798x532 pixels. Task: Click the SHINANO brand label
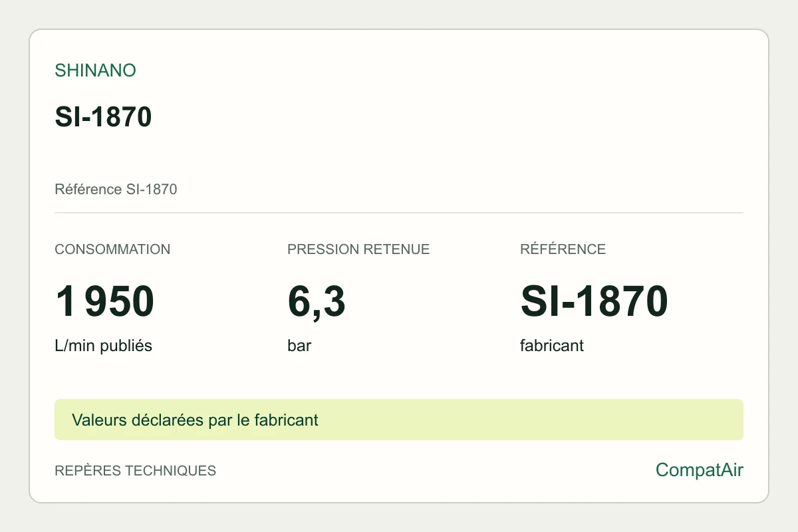point(95,70)
